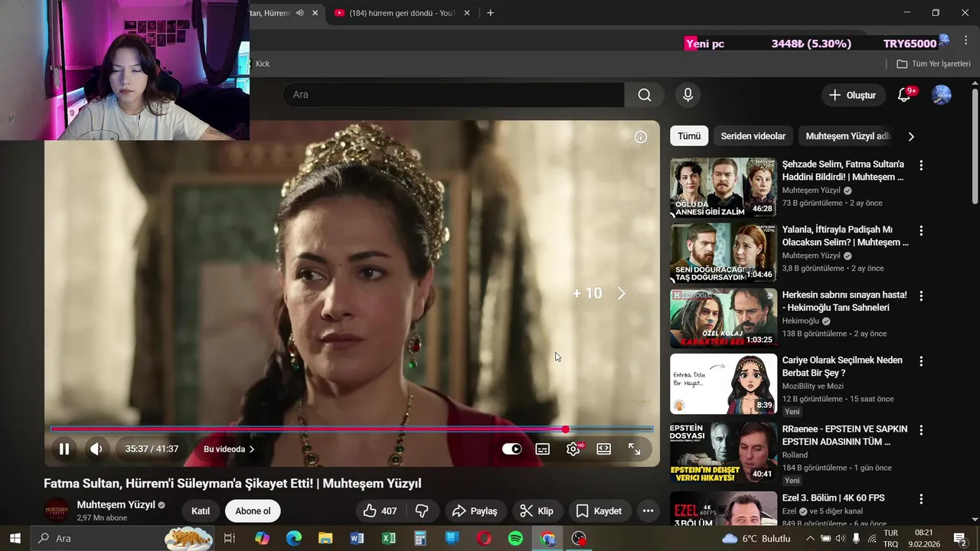980x551 pixels.
Task: Open 'Cariye Olarak Seçilmek Neden Berbat Bir Şey ?' title
Action: click(842, 367)
